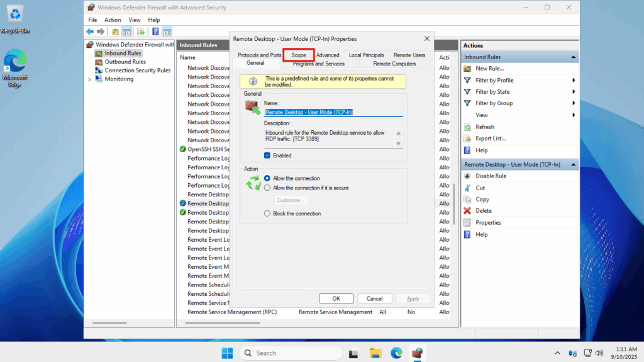Expand the Monitoring tree node
Viewport: 644px width, 362px height.
click(x=90, y=79)
